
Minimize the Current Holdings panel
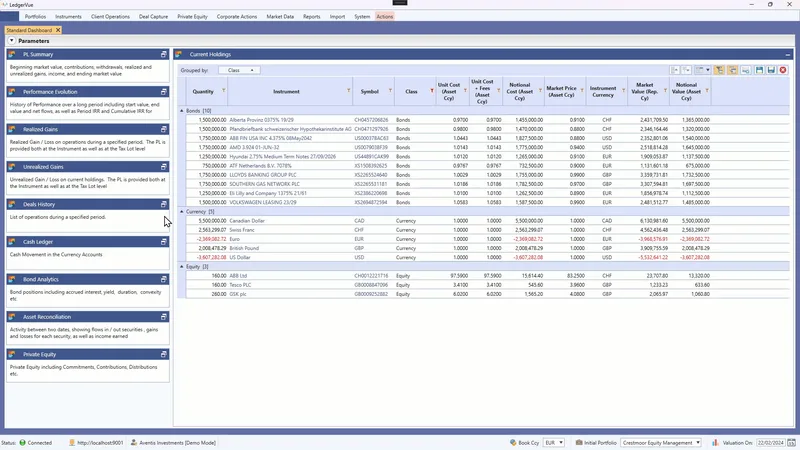pyautogui.click(x=788, y=55)
